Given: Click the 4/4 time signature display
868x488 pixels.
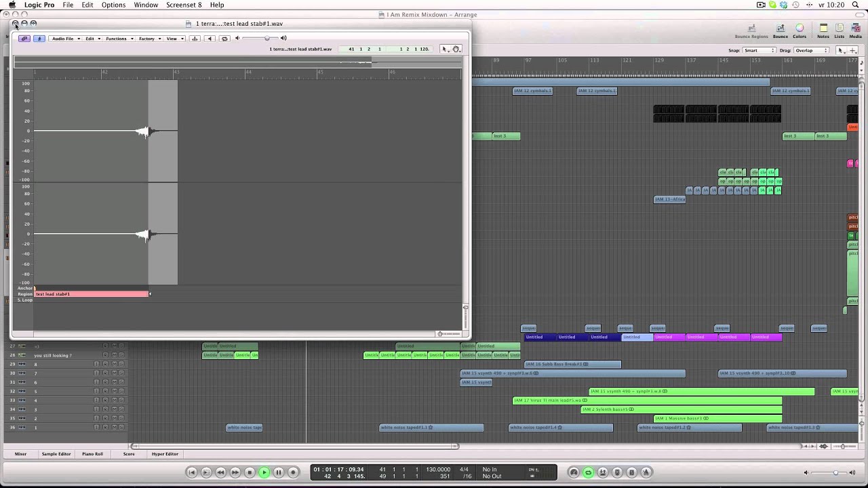Looking at the screenshot, I should [x=465, y=469].
